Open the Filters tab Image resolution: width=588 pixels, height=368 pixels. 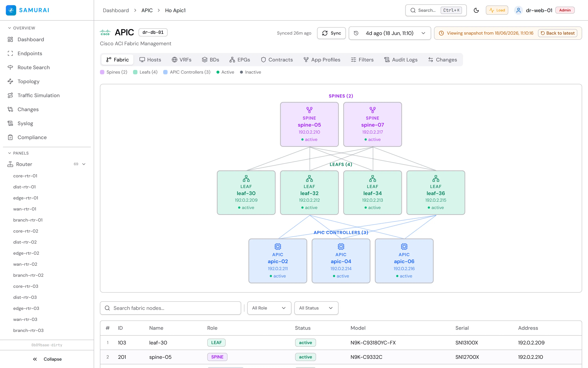click(x=362, y=60)
